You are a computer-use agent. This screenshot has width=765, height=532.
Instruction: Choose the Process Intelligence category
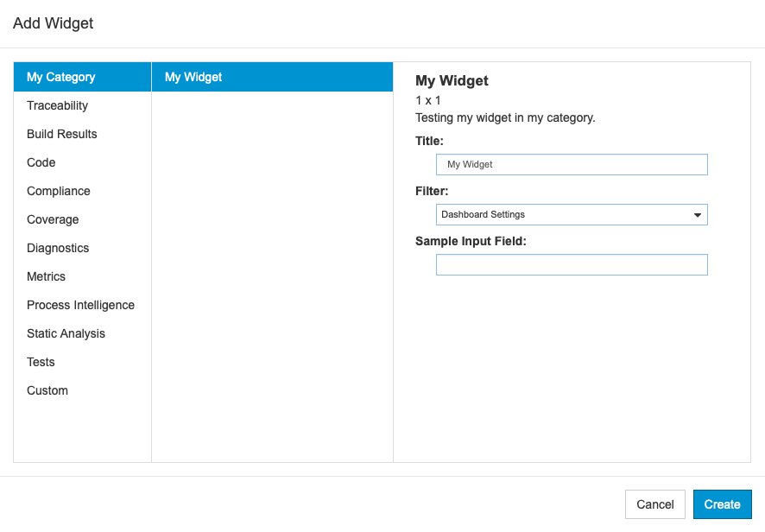click(82, 305)
